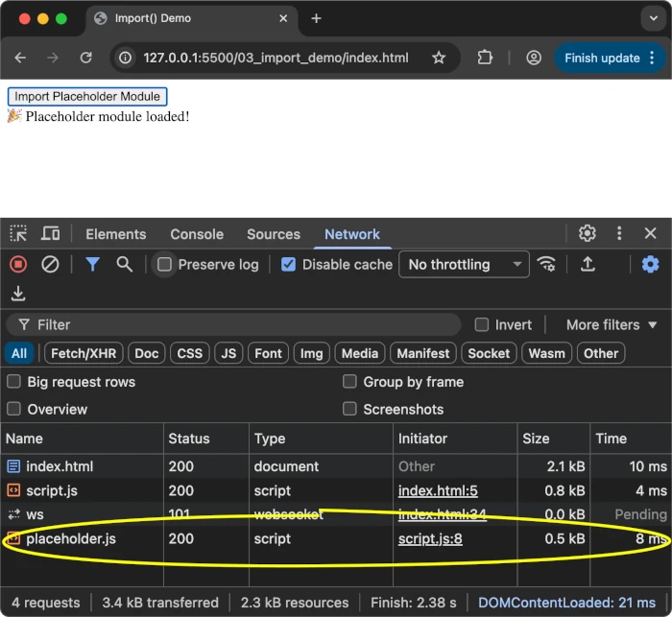Viewport: 672px width, 617px height.
Task: Click the export HAR download icon
Action: coord(18,294)
